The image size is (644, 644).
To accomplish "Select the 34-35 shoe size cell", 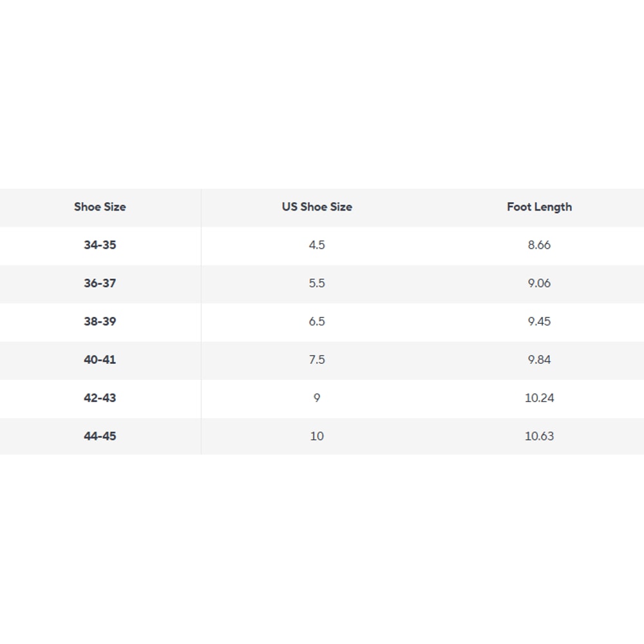I will tap(100, 245).
